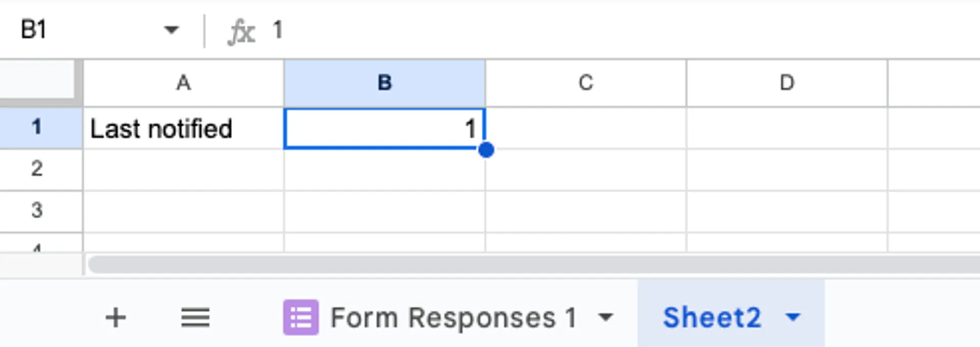Click the add new sheet plus icon

coord(115,317)
